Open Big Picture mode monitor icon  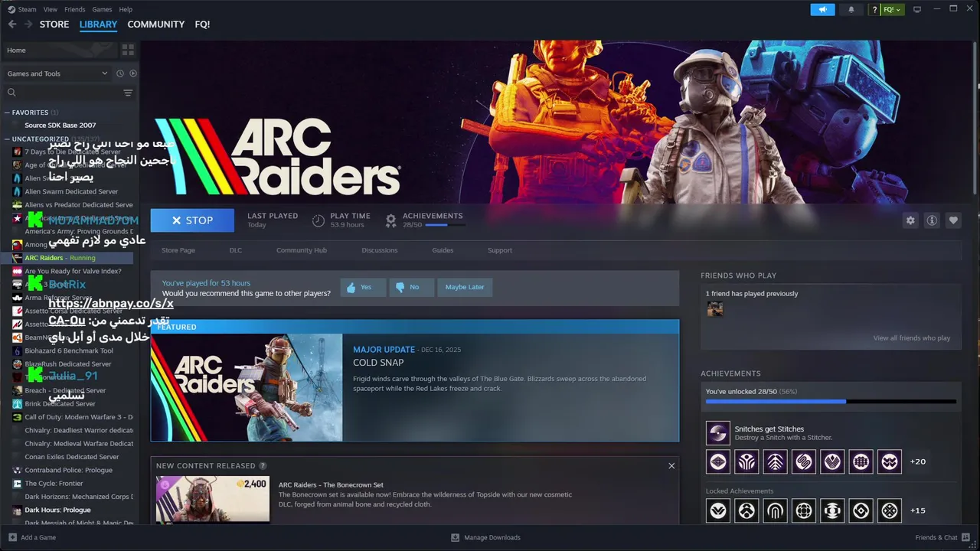click(x=917, y=9)
